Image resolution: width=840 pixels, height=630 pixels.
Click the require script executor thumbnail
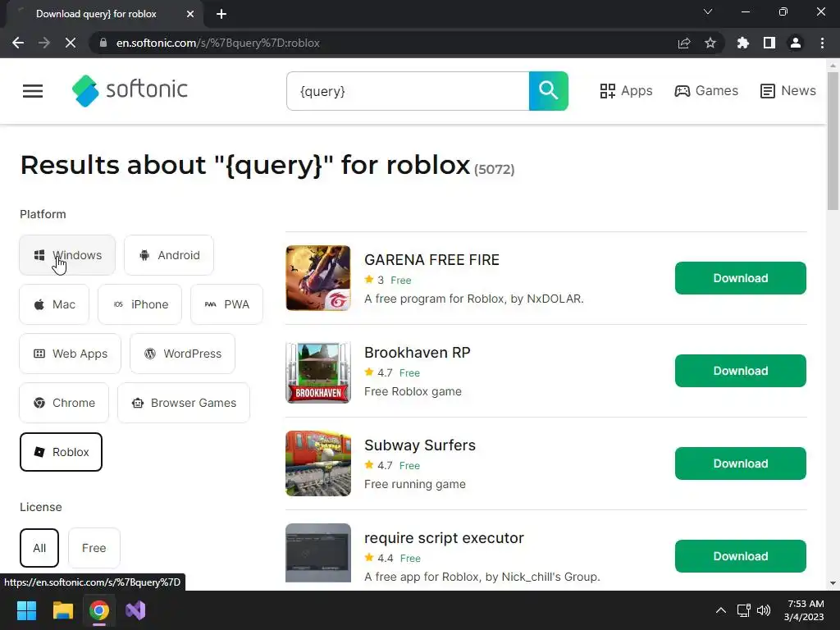coord(318,553)
